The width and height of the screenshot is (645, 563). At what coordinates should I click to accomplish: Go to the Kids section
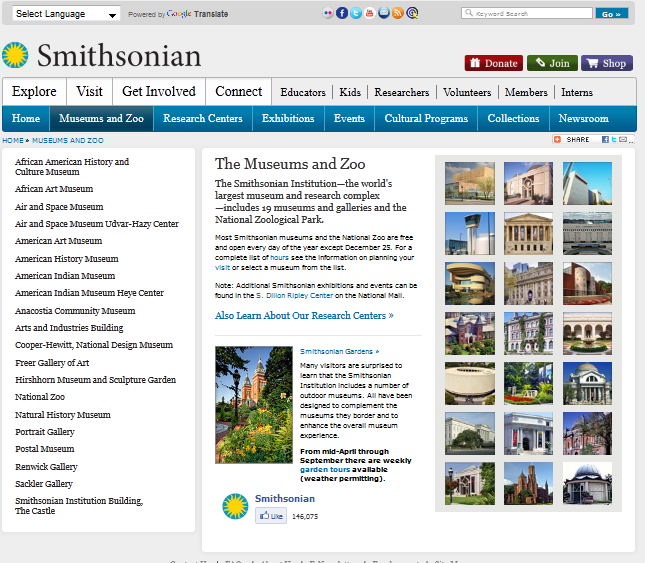[x=350, y=92]
